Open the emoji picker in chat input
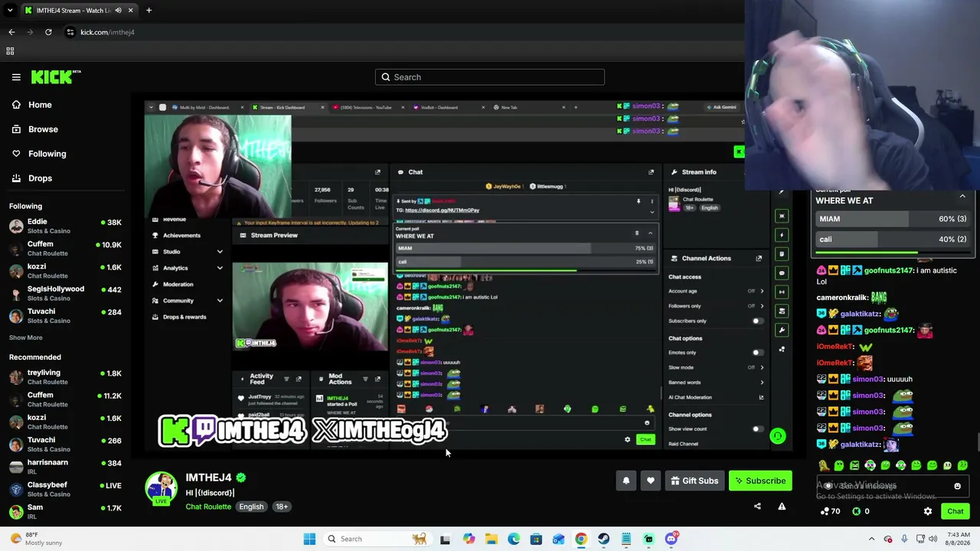 (x=957, y=486)
